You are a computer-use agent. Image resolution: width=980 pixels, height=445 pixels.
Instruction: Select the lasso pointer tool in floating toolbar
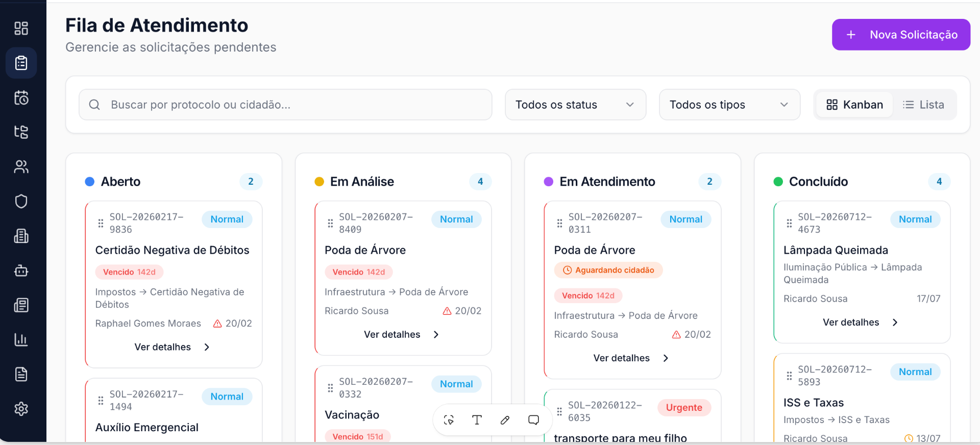[449, 420]
